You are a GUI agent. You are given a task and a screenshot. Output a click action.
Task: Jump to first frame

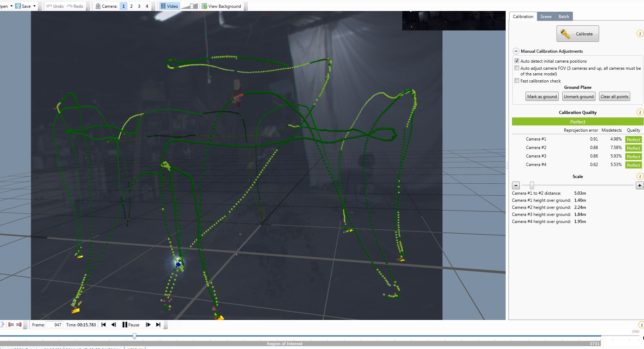pos(104,325)
